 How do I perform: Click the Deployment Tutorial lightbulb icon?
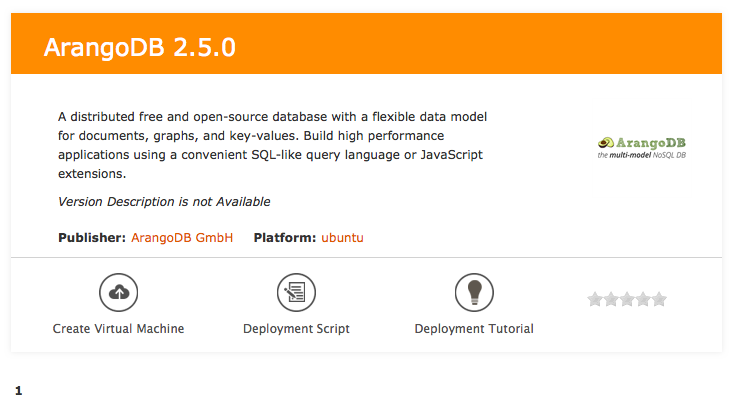pos(474,292)
